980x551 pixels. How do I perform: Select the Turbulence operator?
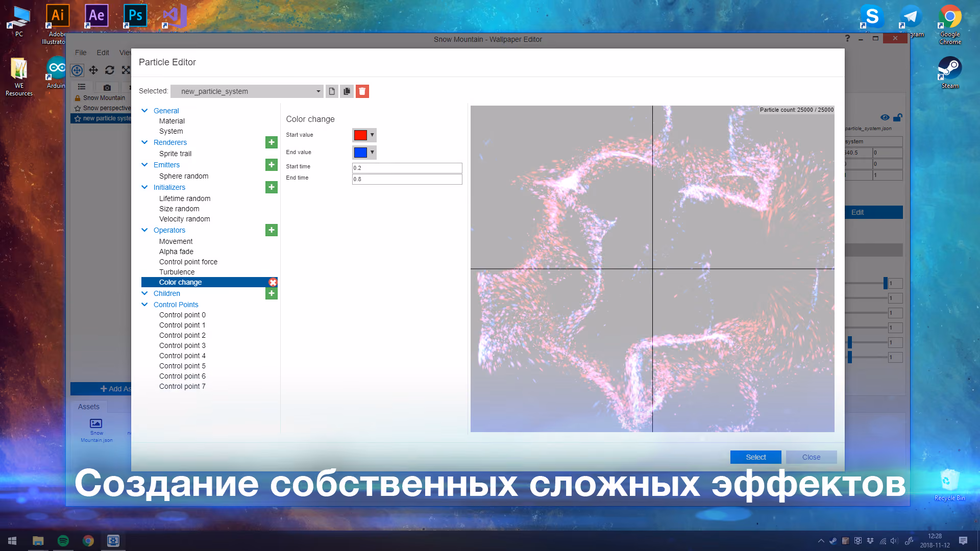[x=177, y=272]
